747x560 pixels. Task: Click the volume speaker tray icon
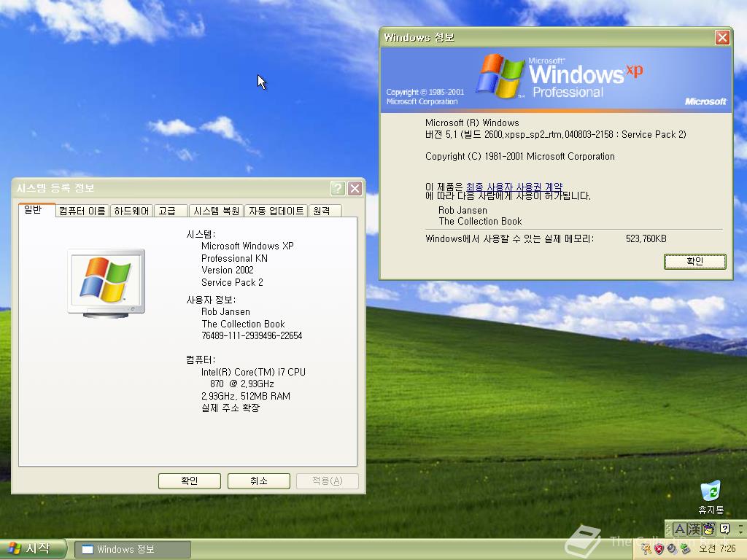672,549
